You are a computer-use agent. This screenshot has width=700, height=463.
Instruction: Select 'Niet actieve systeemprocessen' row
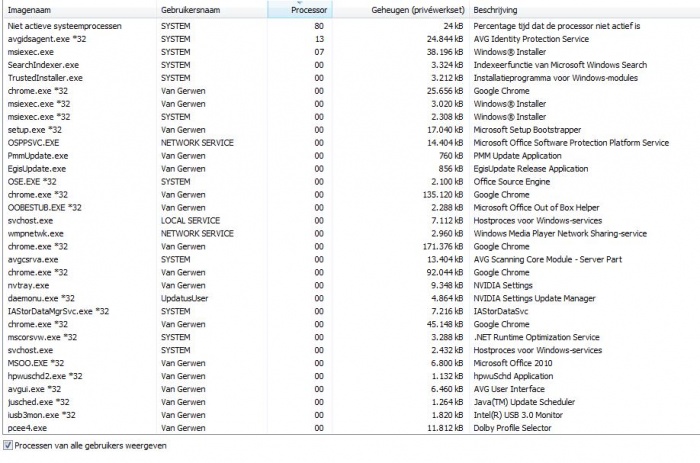[352, 26]
